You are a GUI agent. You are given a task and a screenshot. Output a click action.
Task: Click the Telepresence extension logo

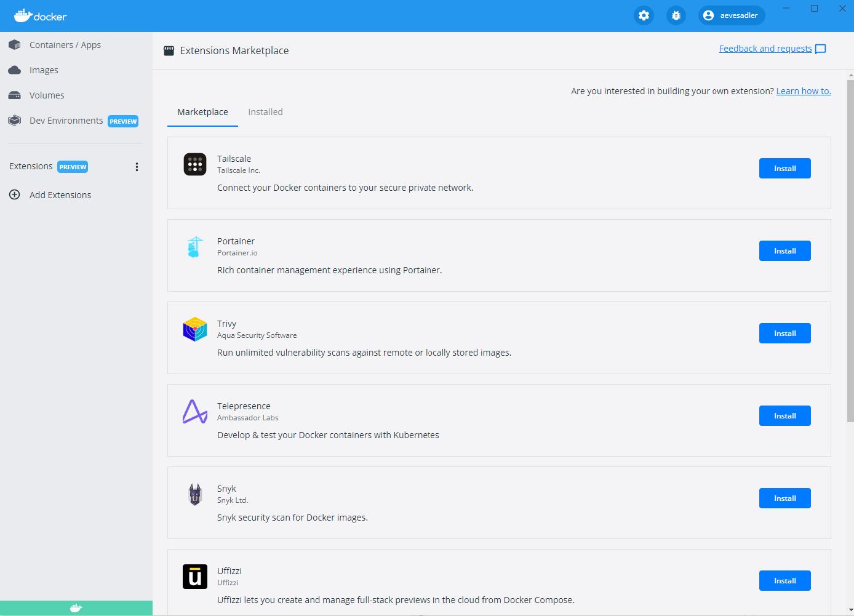click(x=195, y=412)
